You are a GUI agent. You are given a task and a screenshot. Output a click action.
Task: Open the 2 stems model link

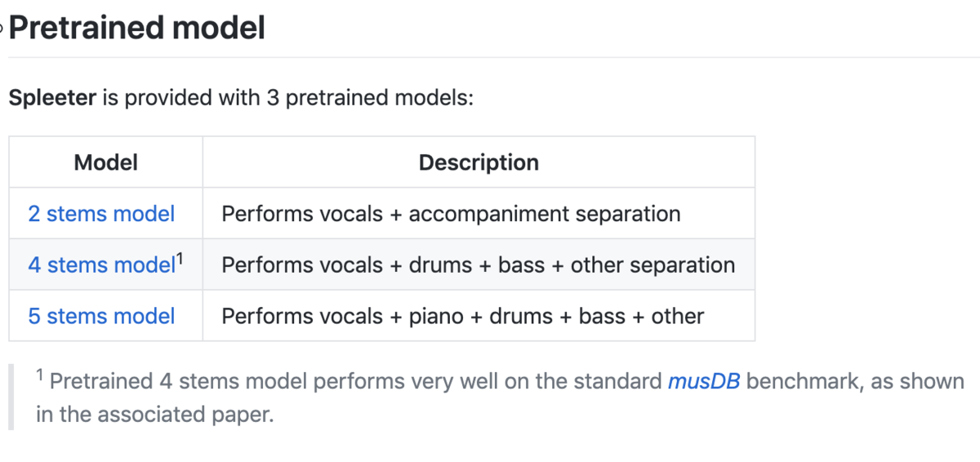[101, 214]
